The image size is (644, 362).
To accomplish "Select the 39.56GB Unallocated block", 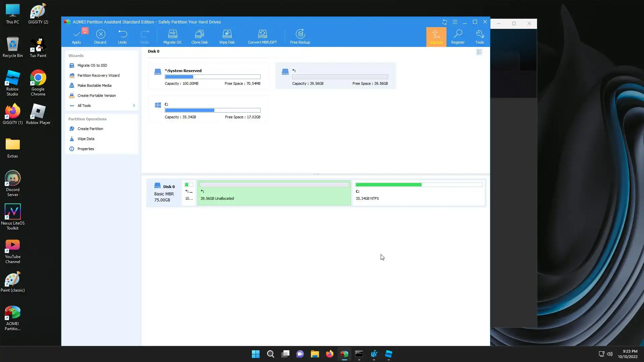I will 274,193.
